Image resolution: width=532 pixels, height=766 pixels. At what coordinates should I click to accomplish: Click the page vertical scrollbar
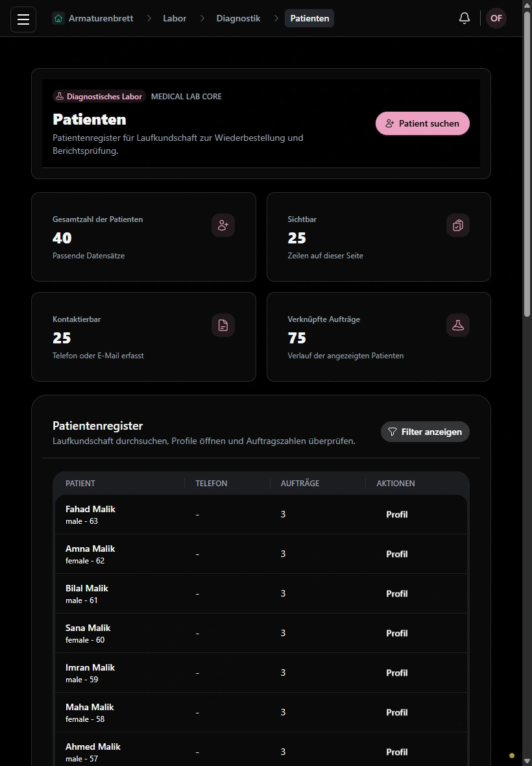[x=527, y=166]
